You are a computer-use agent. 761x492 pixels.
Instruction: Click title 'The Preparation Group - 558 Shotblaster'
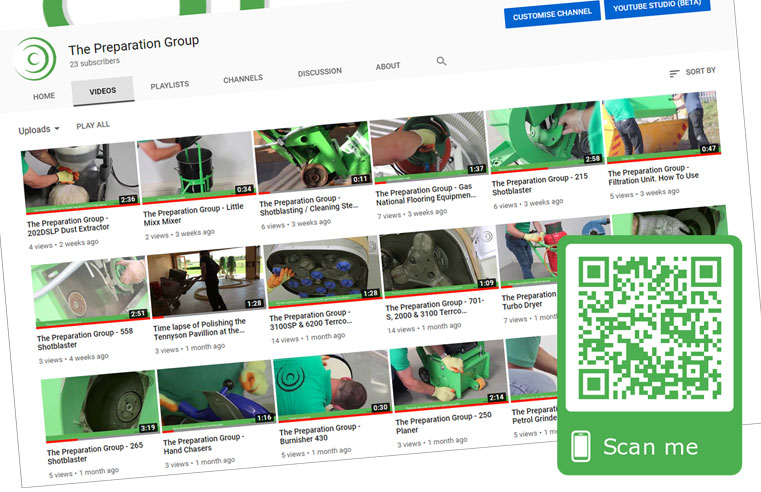[x=85, y=339]
